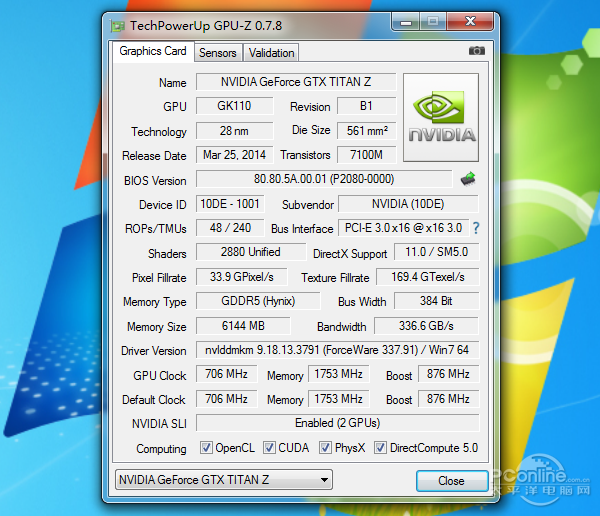
Task: Click the Die Size value 561 mm²
Action: coord(366,131)
